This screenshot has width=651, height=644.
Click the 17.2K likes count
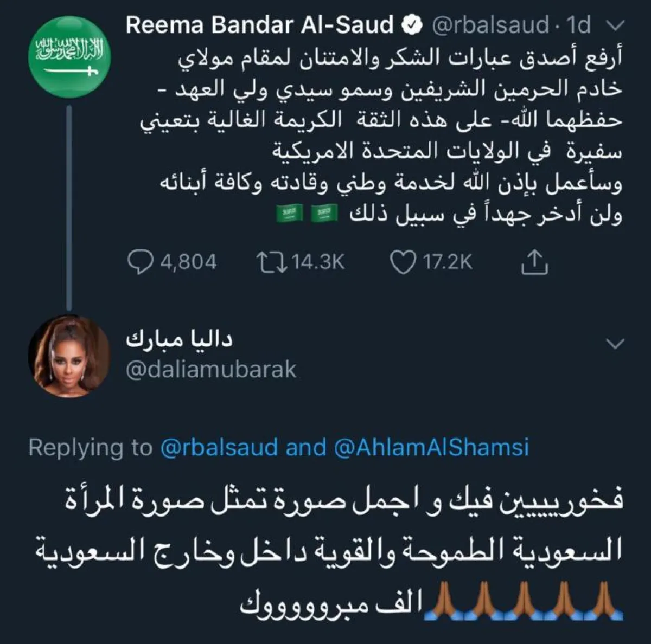(x=448, y=262)
